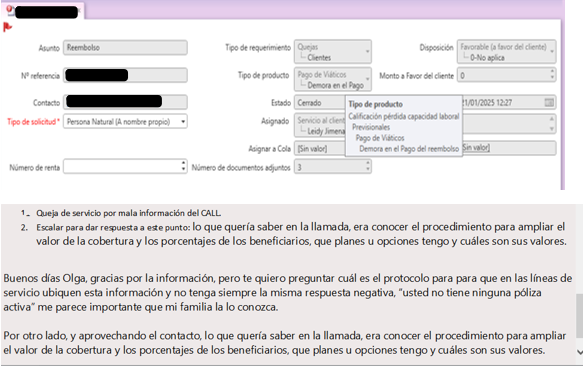Click the Contacto field
The height and width of the screenshot is (366, 583).
[125, 102]
